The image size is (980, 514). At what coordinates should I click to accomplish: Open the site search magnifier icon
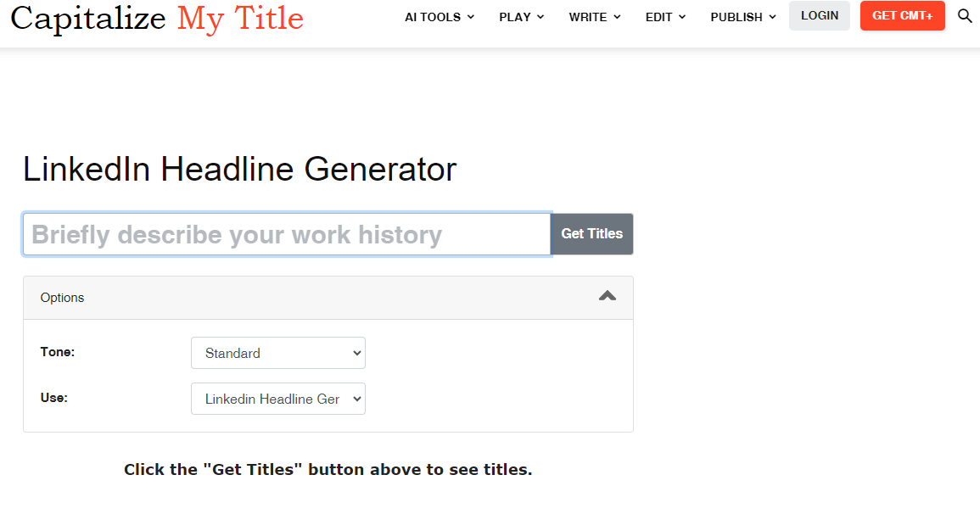(x=965, y=16)
